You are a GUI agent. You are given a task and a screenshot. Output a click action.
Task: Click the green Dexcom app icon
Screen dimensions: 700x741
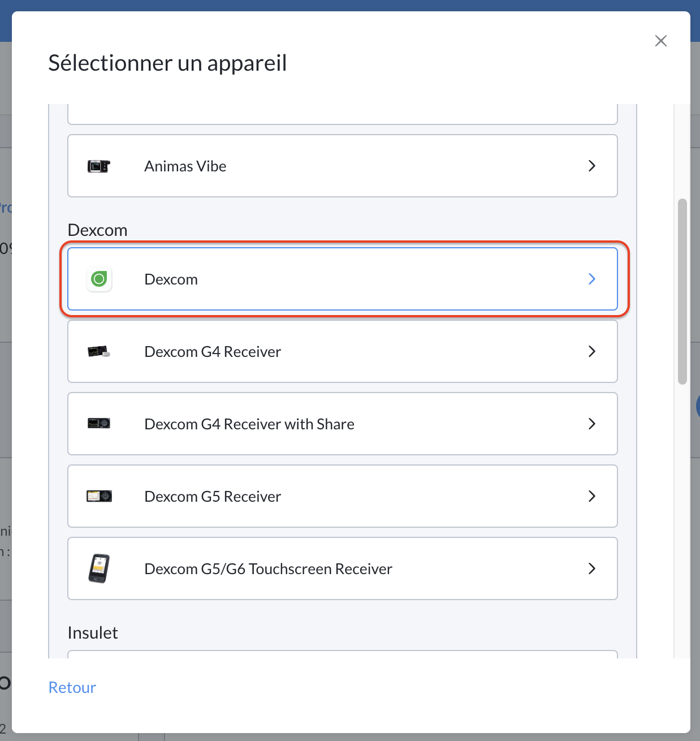click(x=99, y=279)
